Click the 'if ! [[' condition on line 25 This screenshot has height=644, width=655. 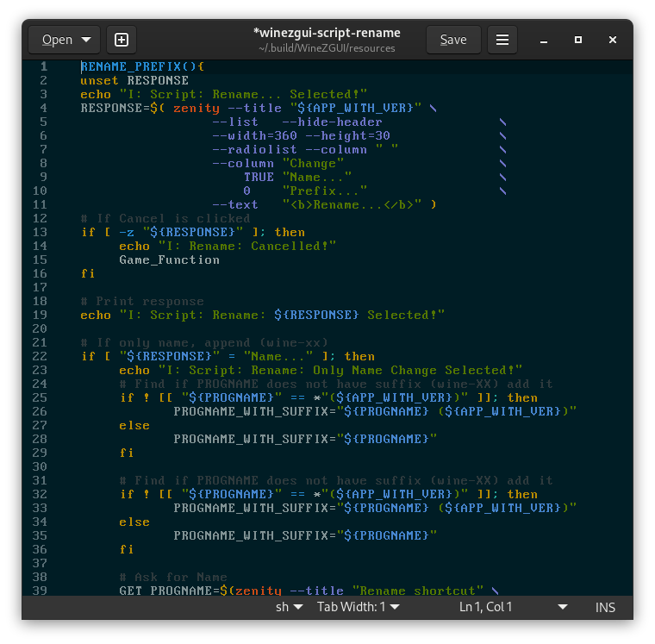[x=328, y=397]
